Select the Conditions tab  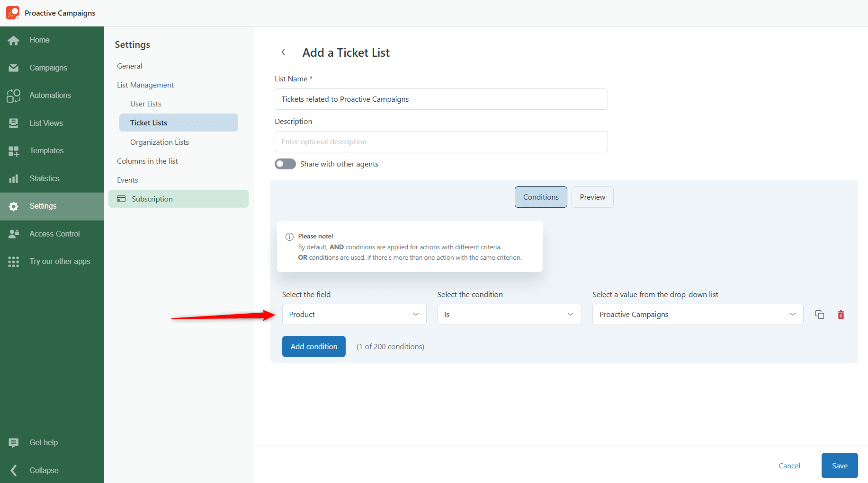click(540, 197)
